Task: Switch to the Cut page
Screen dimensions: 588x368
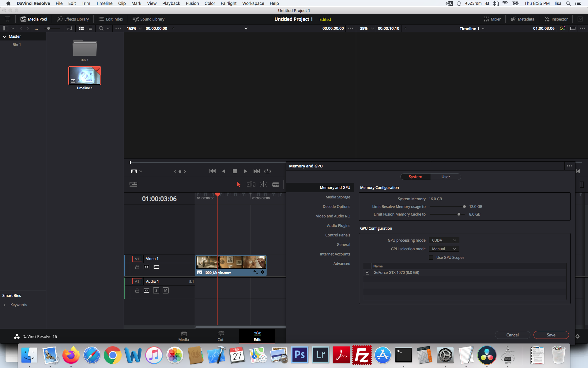Action: [x=221, y=336]
